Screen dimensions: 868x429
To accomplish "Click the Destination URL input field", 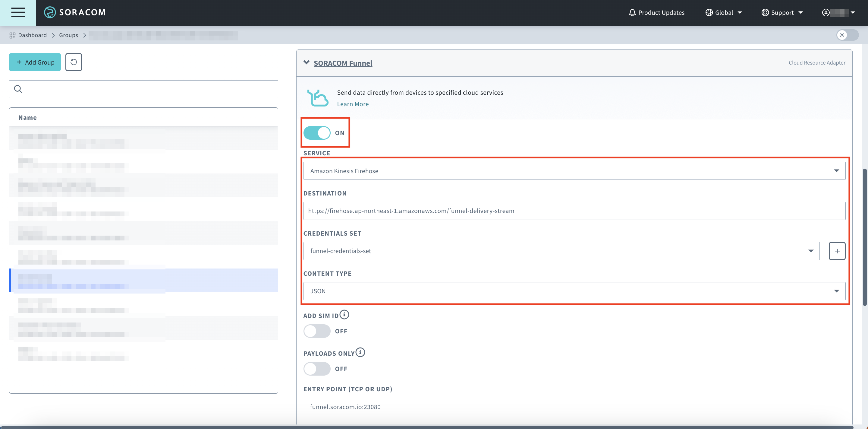I will [x=574, y=211].
